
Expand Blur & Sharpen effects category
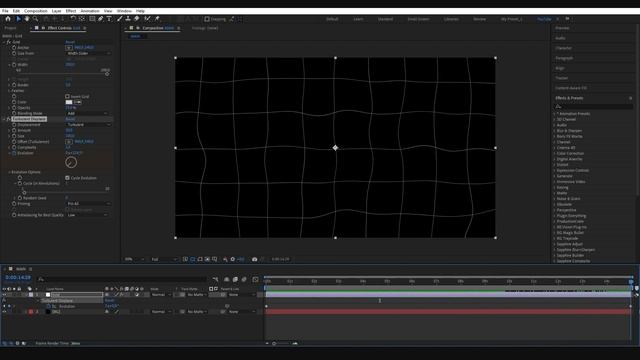click(554, 131)
